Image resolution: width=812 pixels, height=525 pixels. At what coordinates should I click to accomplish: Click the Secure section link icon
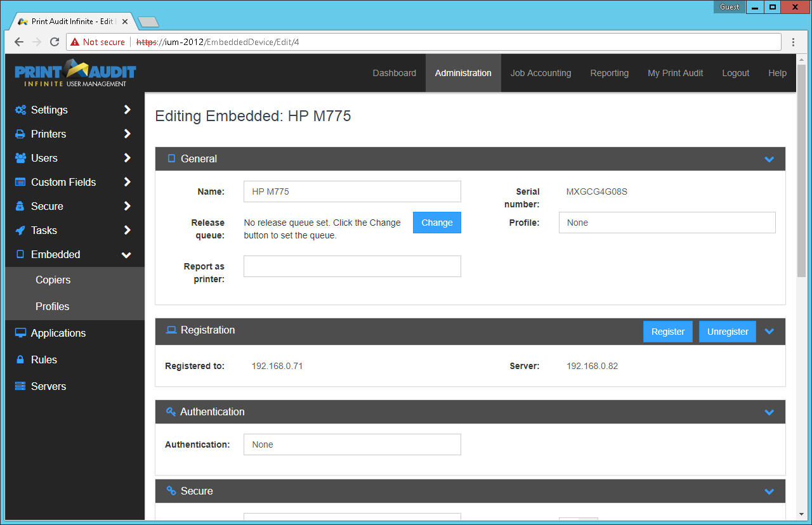click(x=171, y=491)
